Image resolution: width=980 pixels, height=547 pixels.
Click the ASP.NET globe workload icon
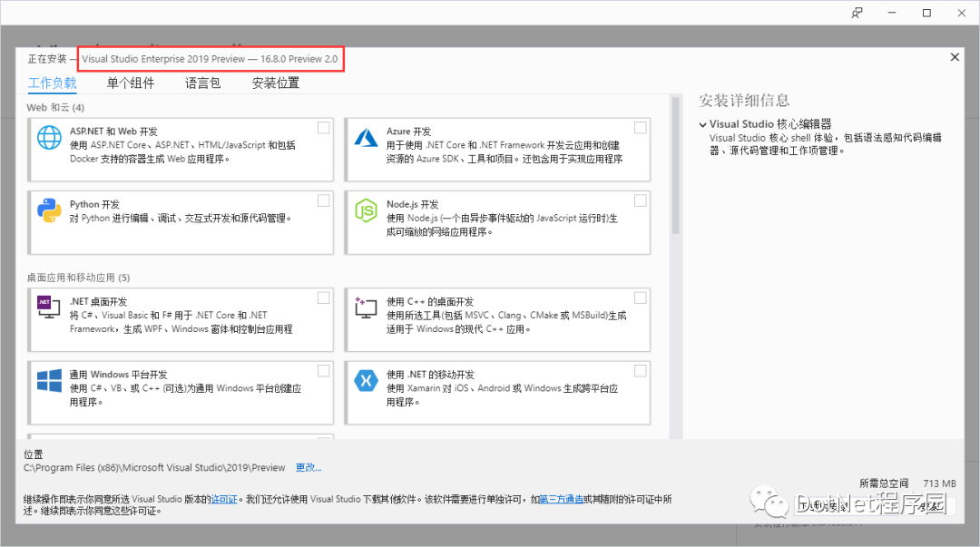(49, 138)
